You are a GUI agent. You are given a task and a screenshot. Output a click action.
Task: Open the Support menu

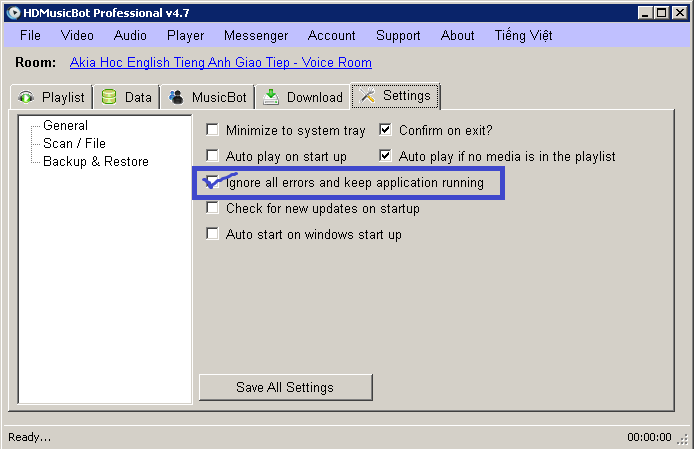[x=398, y=35]
